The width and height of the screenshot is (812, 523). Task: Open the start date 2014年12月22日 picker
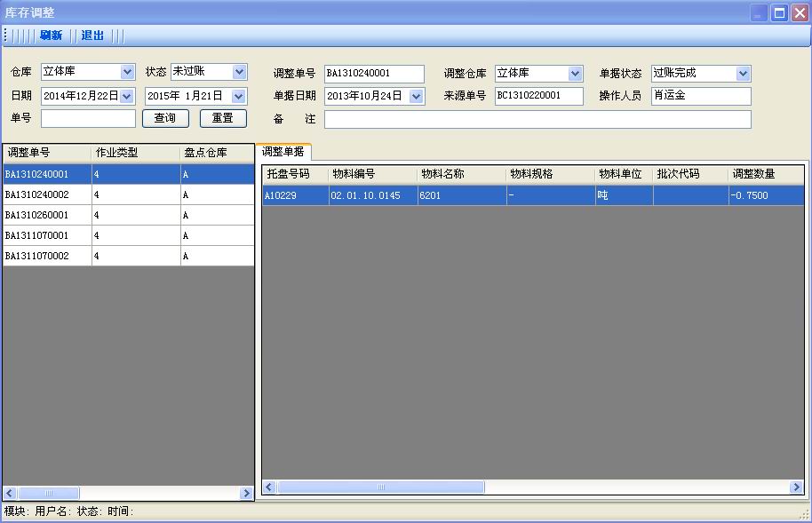pos(127,96)
